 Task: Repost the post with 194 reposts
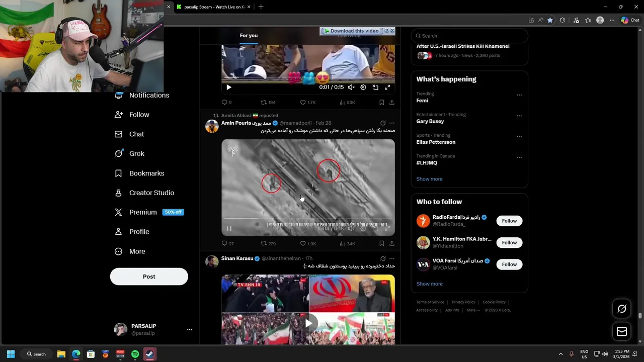(x=268, y=103)
